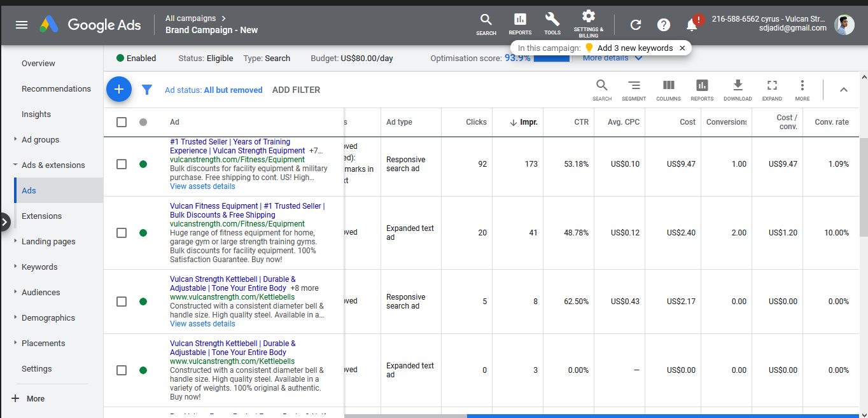The height and width of the screenshot is (418, 868).
Task: Refresh the page data
Action: click(635, 25)
